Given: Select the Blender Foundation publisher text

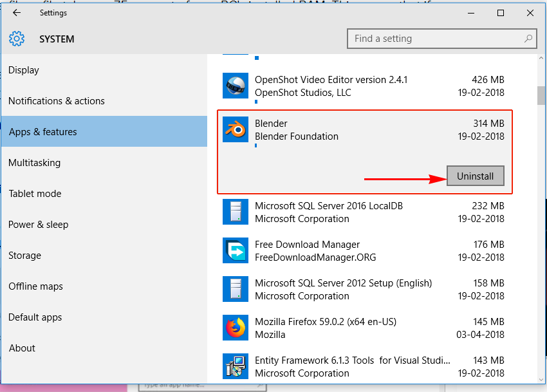Looking at the screenshot, I should point(297,136).
